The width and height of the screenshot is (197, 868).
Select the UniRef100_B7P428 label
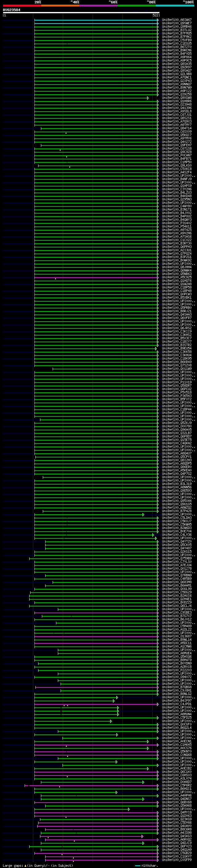pos(176,511)
